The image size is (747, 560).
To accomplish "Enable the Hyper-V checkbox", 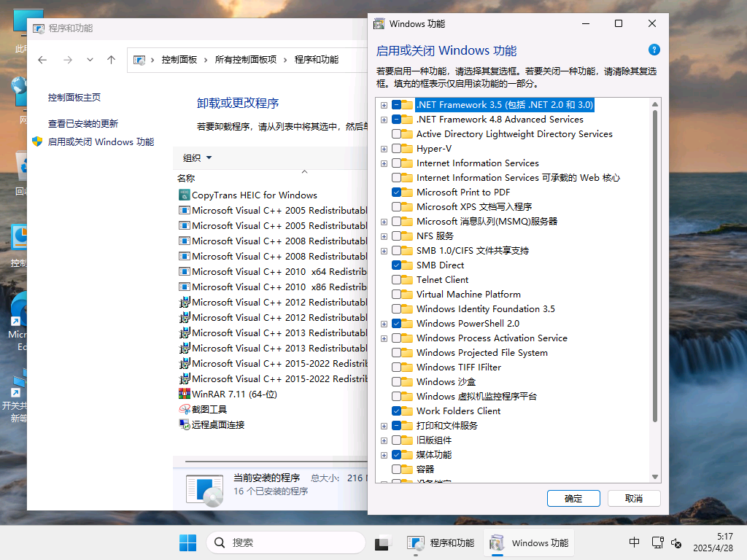I will click(x=396, y=149).
